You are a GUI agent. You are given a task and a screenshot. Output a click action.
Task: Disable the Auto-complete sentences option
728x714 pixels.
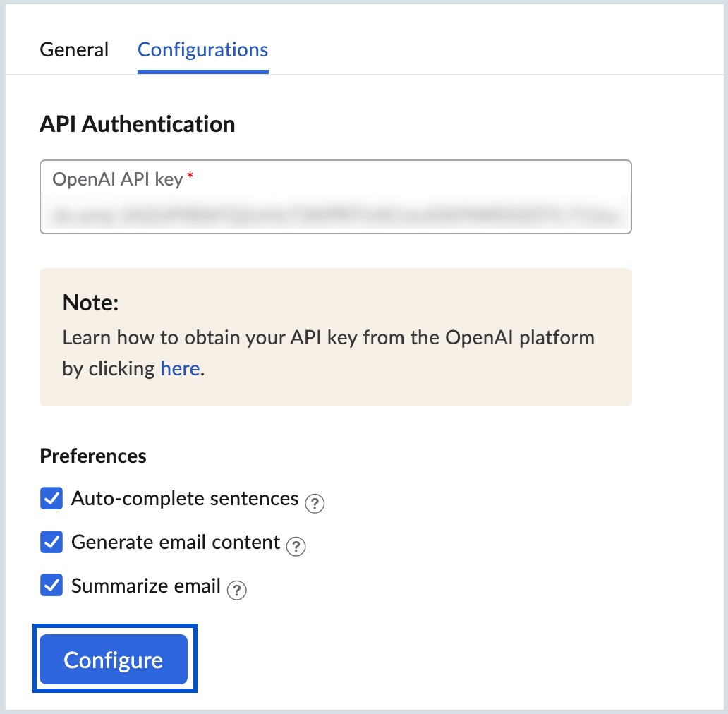point(50,498)
